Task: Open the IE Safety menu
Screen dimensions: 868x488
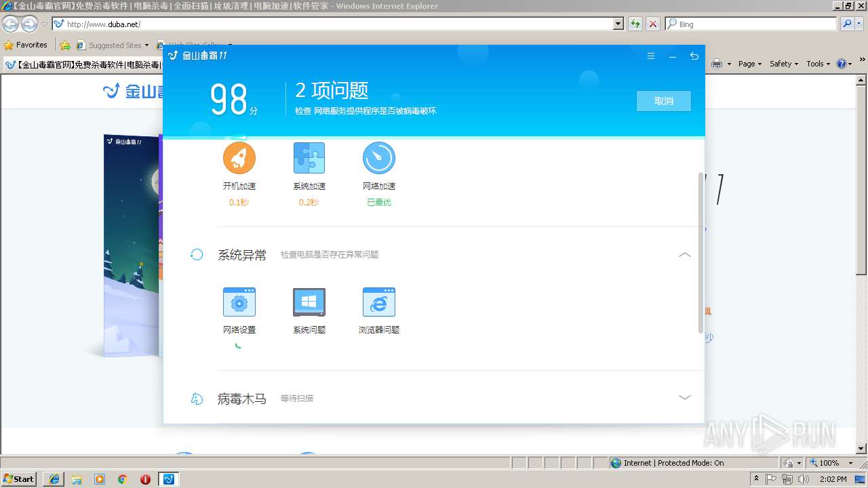Action: click(x=783, y=64)
